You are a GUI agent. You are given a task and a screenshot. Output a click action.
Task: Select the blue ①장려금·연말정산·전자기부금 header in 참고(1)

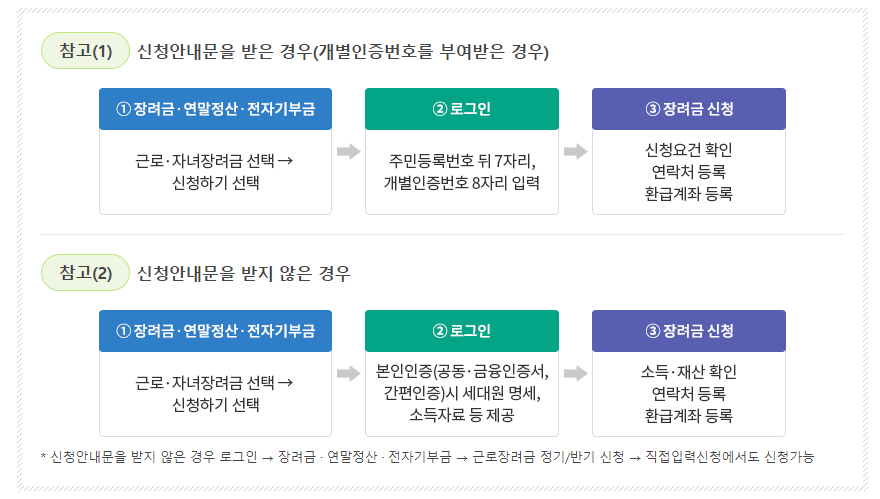(216, 109)
